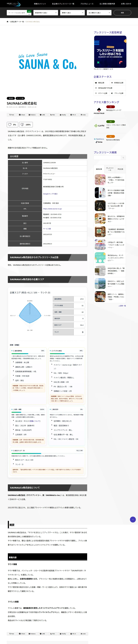The height and width of the screenshot is (644, 138).
Task: Click the home icon in breadcrumb
Action: pyautogui.click(x=8, y=22)
